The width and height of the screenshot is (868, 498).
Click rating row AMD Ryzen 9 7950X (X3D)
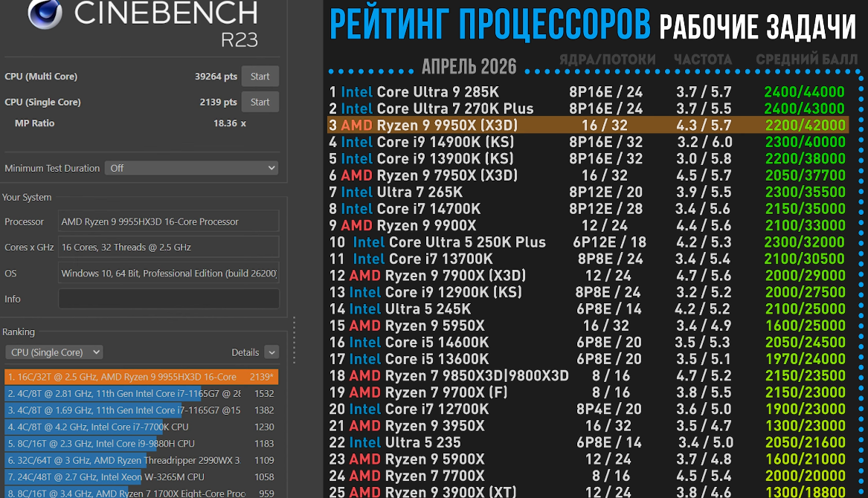pyautogui.click(x=588, y=175)
